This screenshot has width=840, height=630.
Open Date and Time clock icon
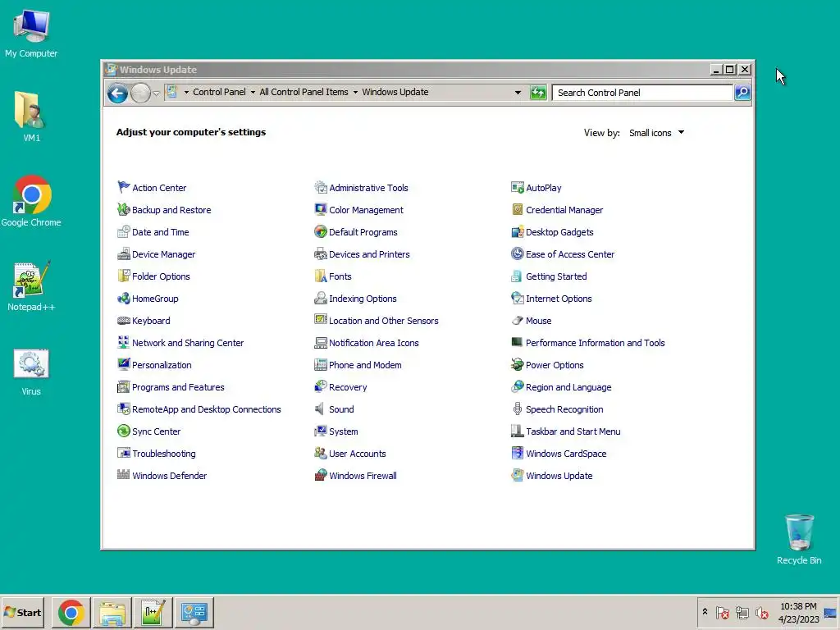pyautogui.click(x=124, y=231)
